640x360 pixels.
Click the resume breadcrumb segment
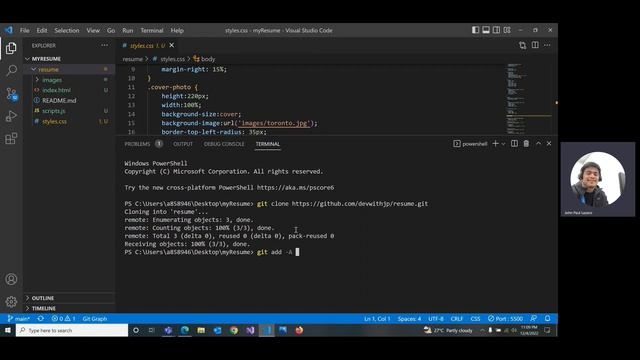[x=133, y=59]
